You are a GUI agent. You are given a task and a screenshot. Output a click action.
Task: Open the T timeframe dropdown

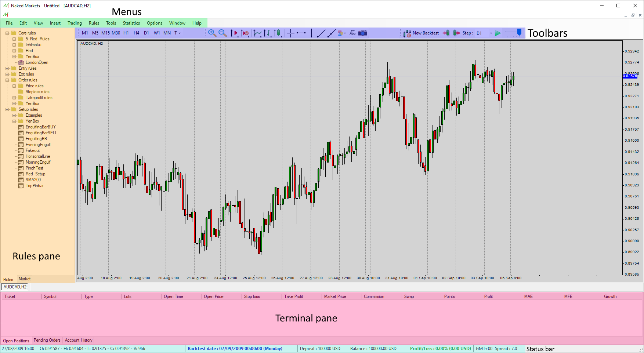[x=177, y=33]
